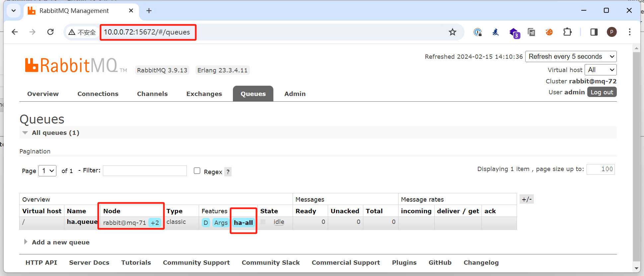Open the Community Slack footer link
The image size is (644, 276).
[x=271, y=262]
